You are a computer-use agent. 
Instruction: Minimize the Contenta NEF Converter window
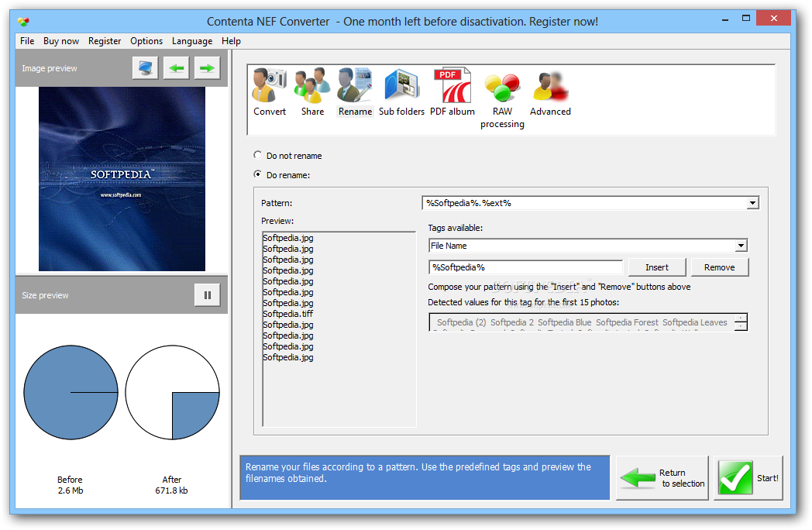click(725, 19)
